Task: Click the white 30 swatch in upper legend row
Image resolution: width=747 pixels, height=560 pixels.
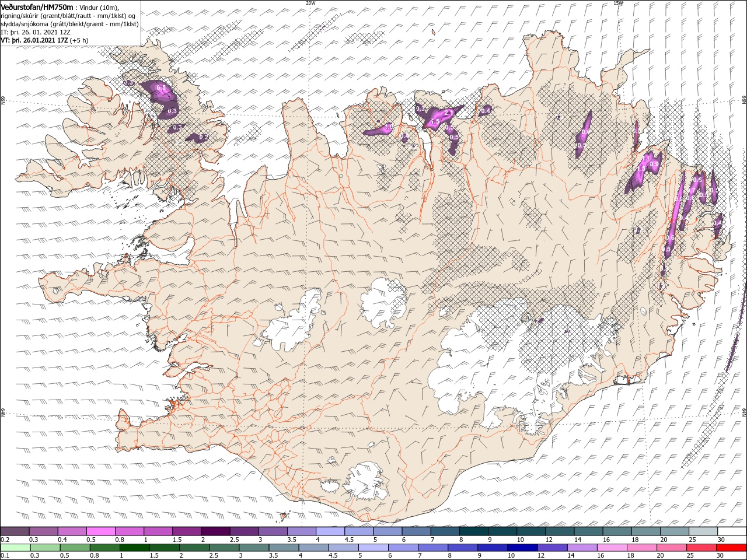Action: (x=732, y=531)
